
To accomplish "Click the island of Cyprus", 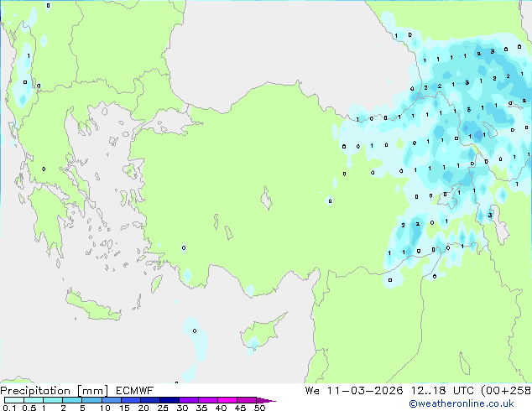I will (x=259, y=334).
